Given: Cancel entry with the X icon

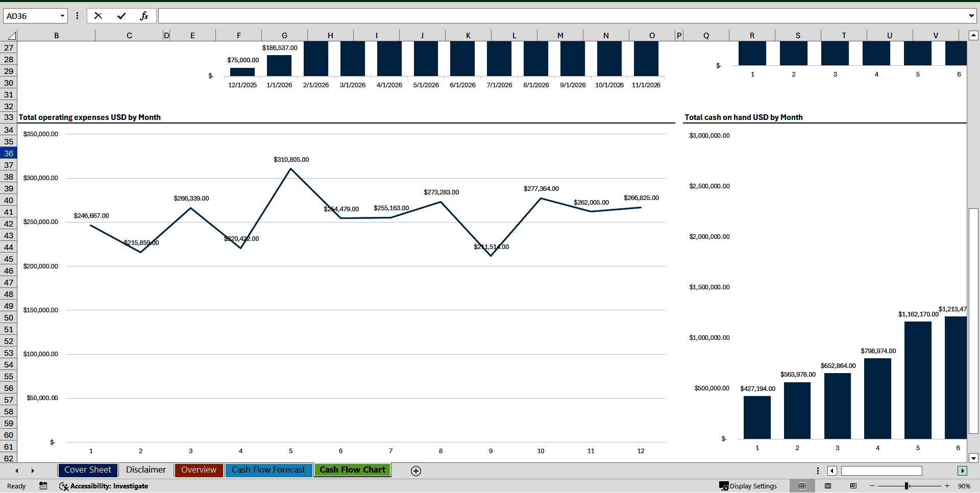Looking at the screenshot, I should click(x=98, y=16).
